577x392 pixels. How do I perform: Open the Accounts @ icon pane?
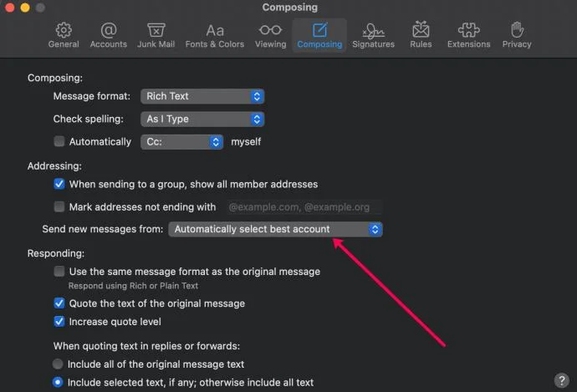pyautogui.click(x=109, y=31)
